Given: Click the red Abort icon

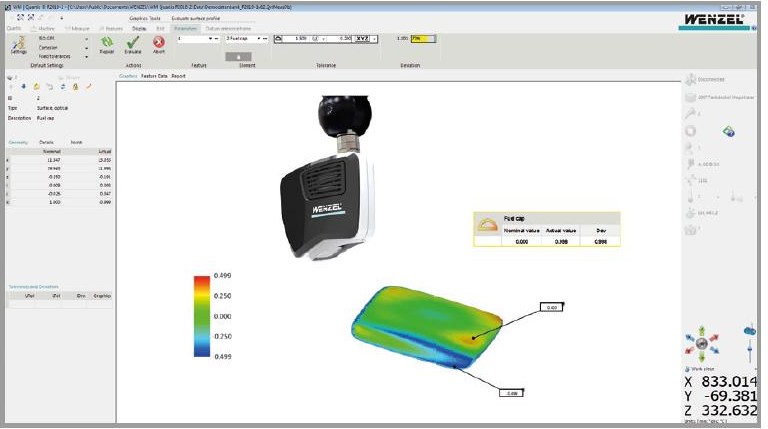Looking at the screenshot, I should click(159, 42).
